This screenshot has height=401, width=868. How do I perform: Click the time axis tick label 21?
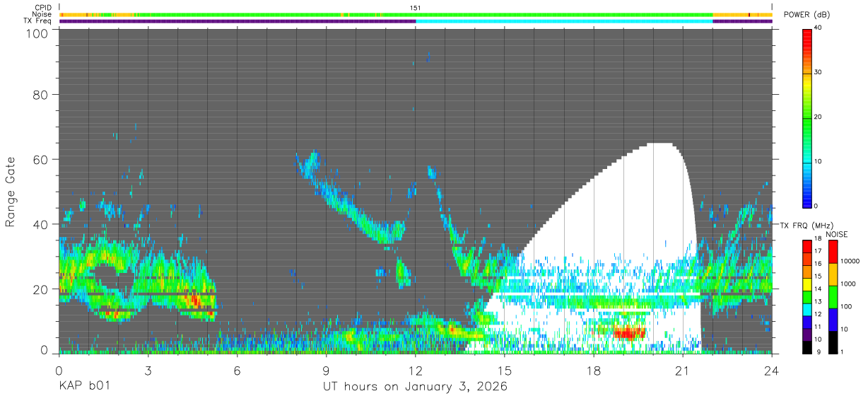(x=683, y=370)
